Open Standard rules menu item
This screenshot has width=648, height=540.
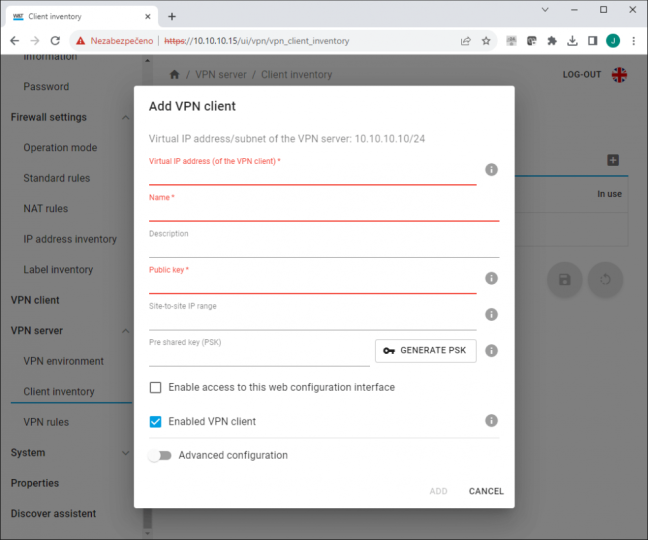56,178
